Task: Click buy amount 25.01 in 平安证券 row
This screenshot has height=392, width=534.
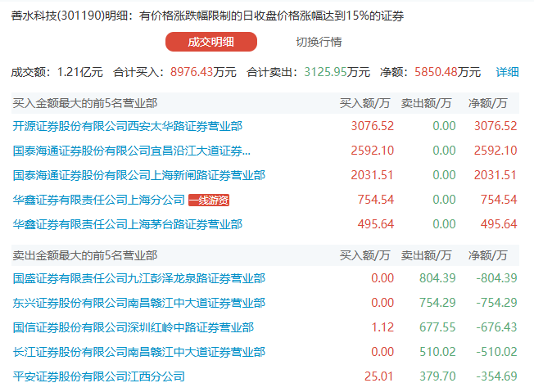Action: (x=379, y=376)
